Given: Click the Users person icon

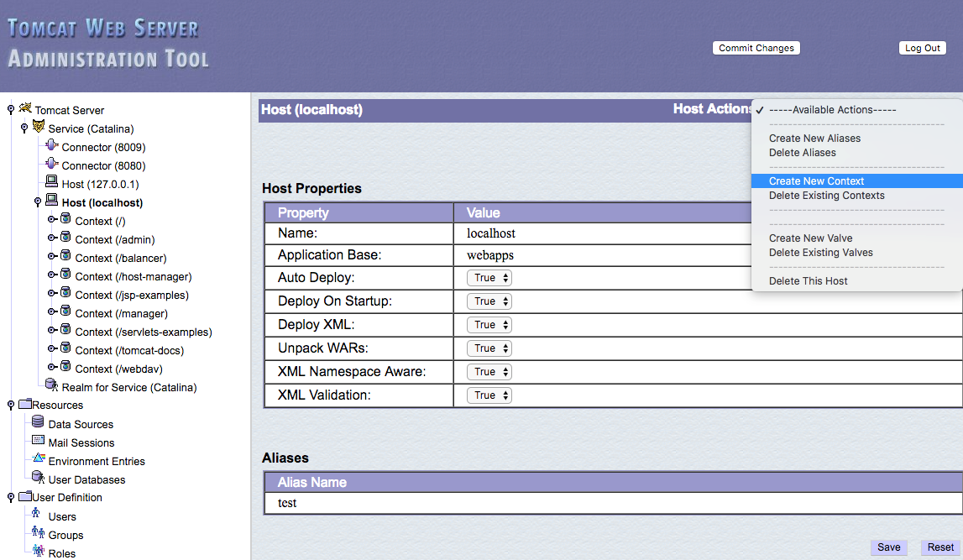Looking at the screenshot, I should coord(36,514).
